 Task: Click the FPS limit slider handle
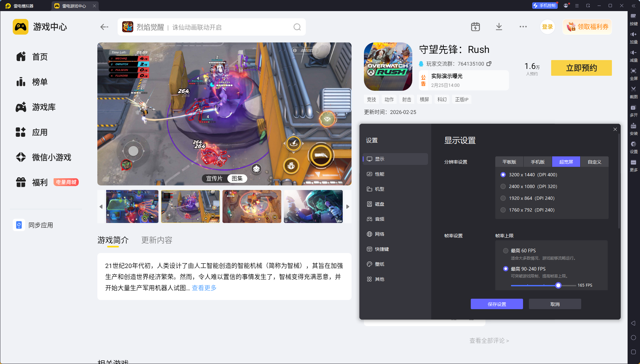558,285
